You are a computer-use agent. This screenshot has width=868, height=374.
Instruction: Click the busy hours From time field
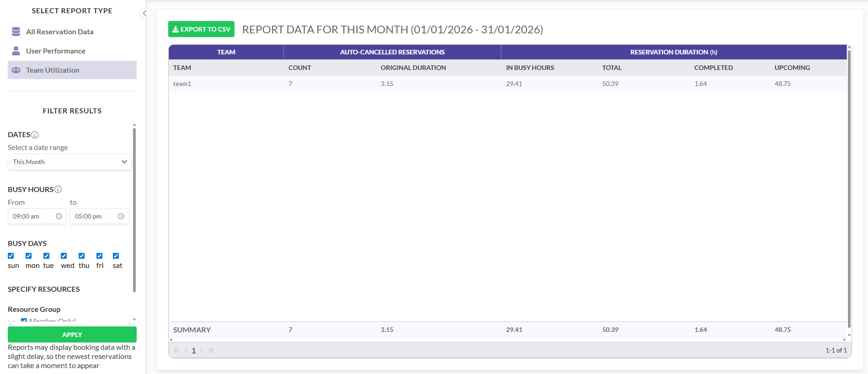tap(32, 216)
